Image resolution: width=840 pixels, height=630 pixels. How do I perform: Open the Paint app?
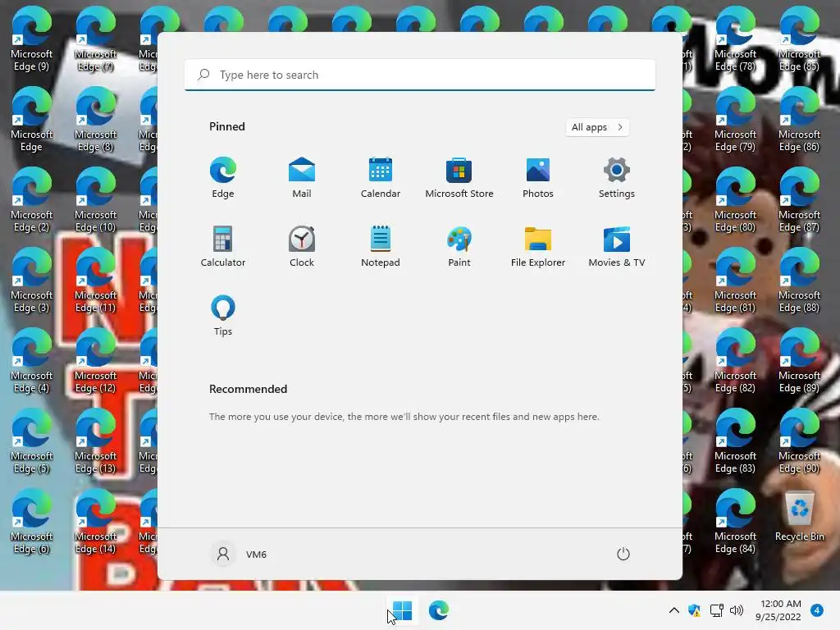(x=459, y=246)
